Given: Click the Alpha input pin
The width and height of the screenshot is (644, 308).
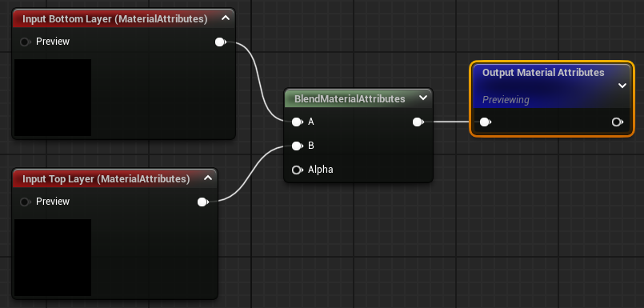Looking at the screenshot, I should [298, 170].
